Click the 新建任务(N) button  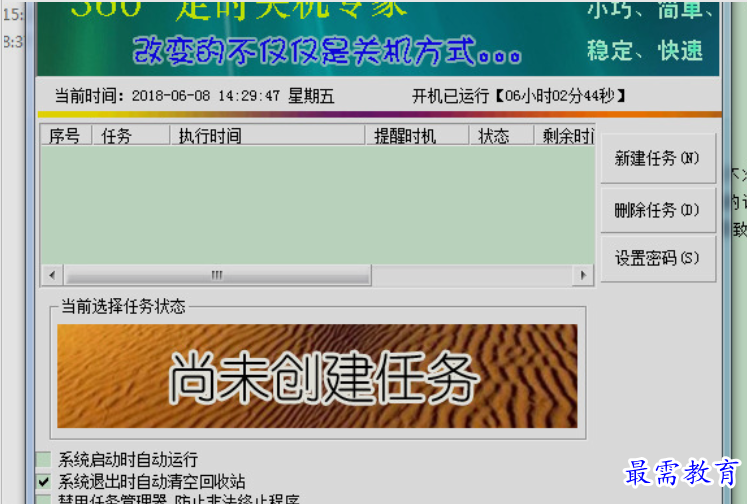tap(657, 158)
